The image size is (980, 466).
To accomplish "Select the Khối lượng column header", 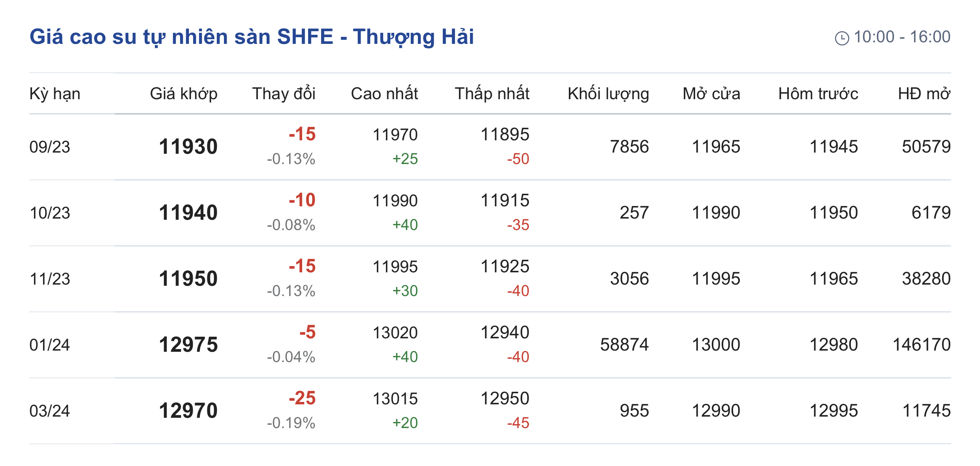I will pos(608,94).
